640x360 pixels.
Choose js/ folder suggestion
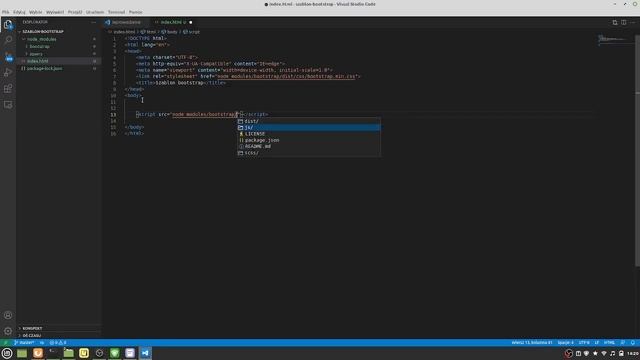pos(309,127)
